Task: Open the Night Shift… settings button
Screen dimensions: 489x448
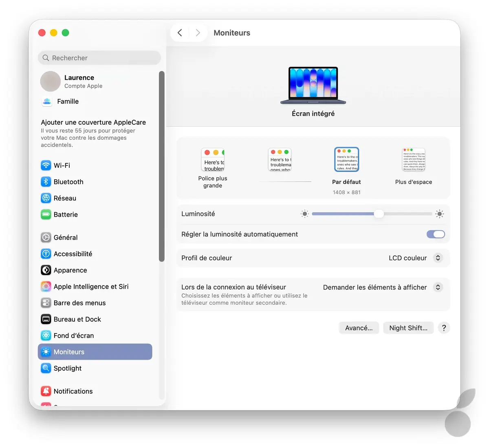Action: tap(408, 328)
